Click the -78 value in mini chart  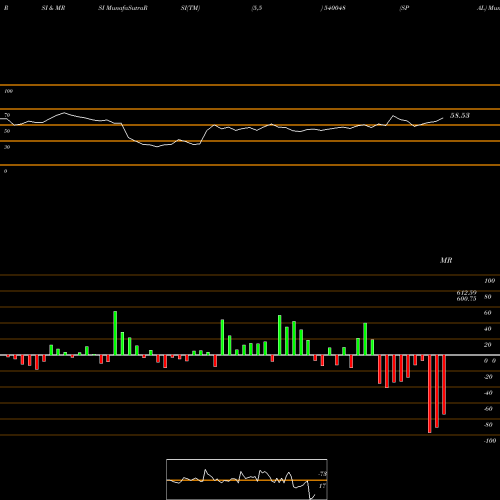pos(323,474)
